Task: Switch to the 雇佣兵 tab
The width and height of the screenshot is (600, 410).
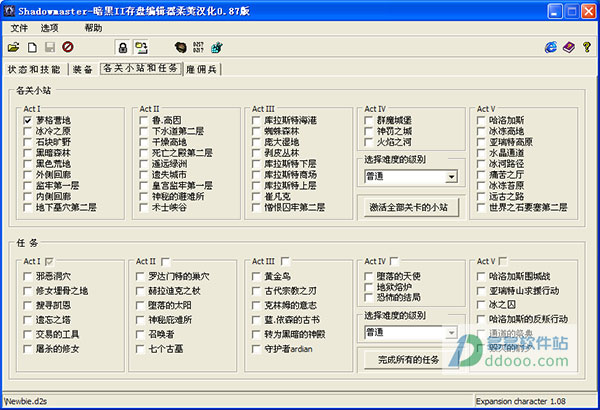Action: [201, 69]
